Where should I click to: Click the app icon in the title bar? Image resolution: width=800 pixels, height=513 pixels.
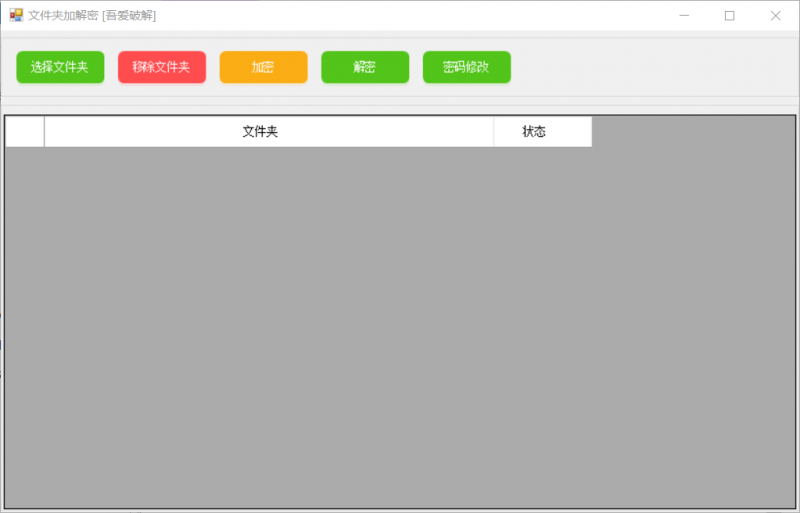[16, 15]
